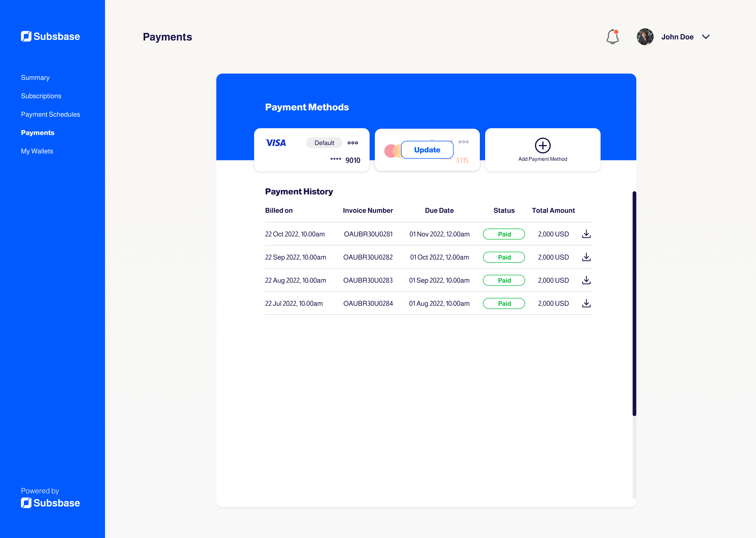Select the My Wallets sidebar item
756x538 pixels.
(37, 151)
